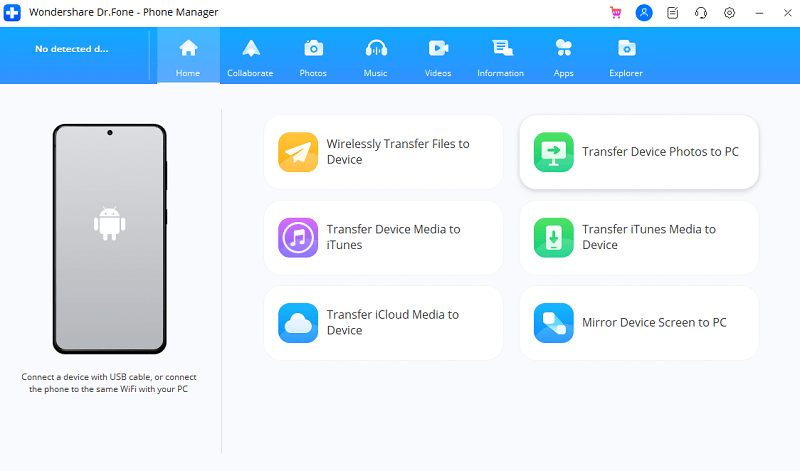Click the feedback note icon
The width and height of the screenshot is (800, 471).
click(673, 13)
